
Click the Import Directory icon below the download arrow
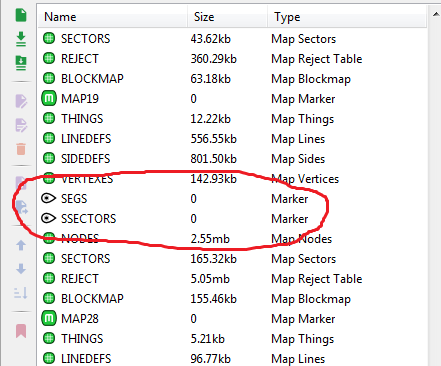coord(21,63)
